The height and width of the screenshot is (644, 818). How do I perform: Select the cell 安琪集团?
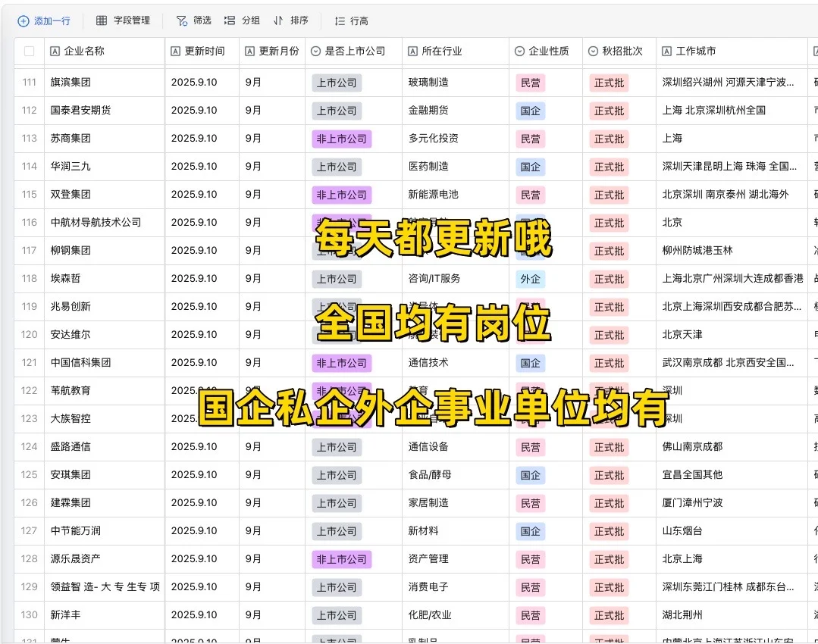tap(105, 475)
